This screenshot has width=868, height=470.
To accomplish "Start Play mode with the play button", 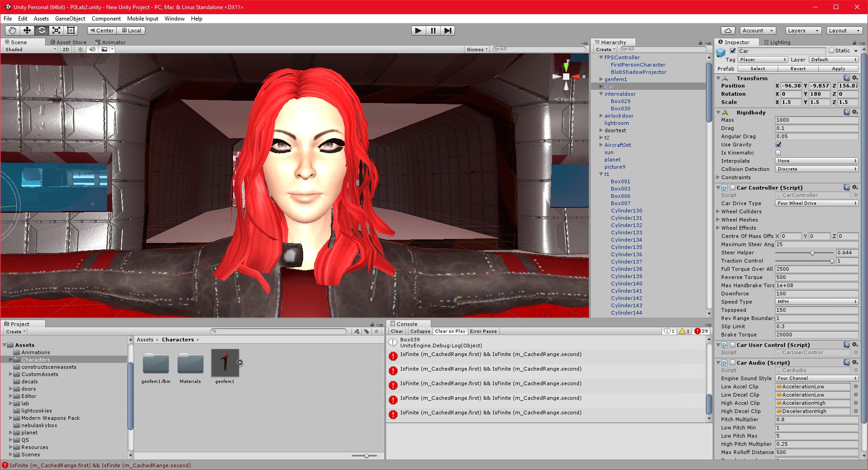I will (x=418, y=31).
